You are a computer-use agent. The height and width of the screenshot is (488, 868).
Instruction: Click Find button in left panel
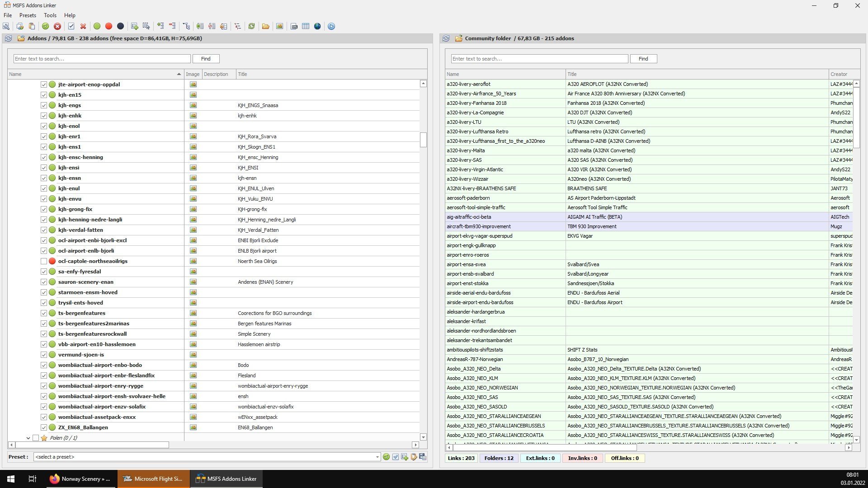[206, 58]
